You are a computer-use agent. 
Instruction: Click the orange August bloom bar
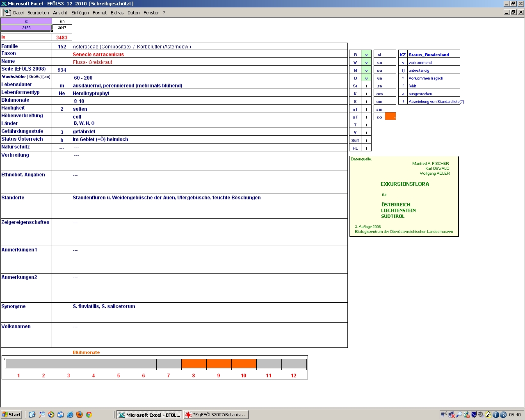tap(194, 364)
